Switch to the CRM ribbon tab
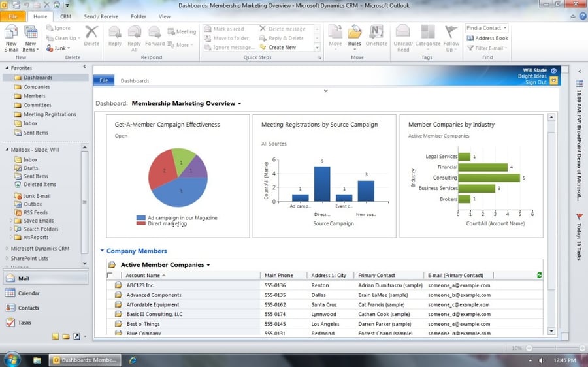Image resolution: width=588 pixels, height=367 pixels. pyautogui.click(x=65, y=16)
